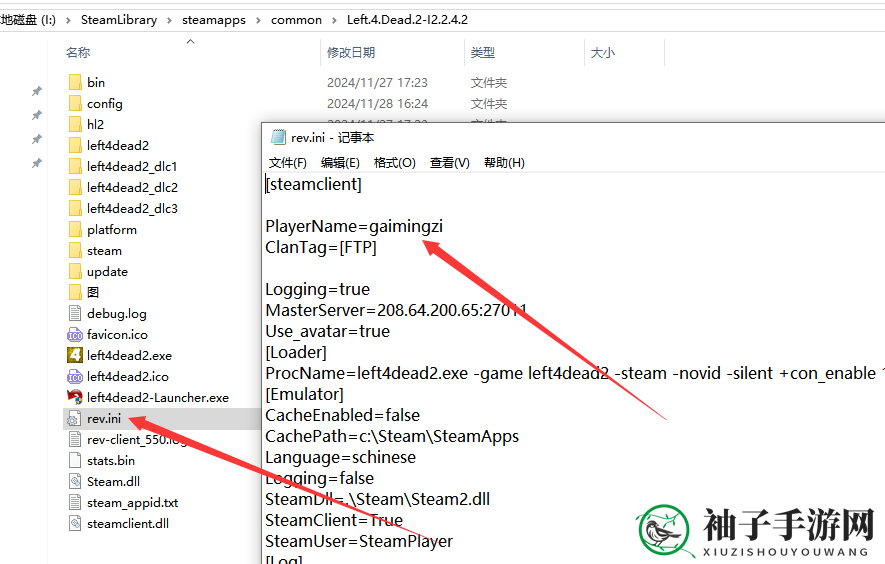Click the first pin icon in Explorer sidebar
This screenshot has width=885, height=564.
coord(37,91)
